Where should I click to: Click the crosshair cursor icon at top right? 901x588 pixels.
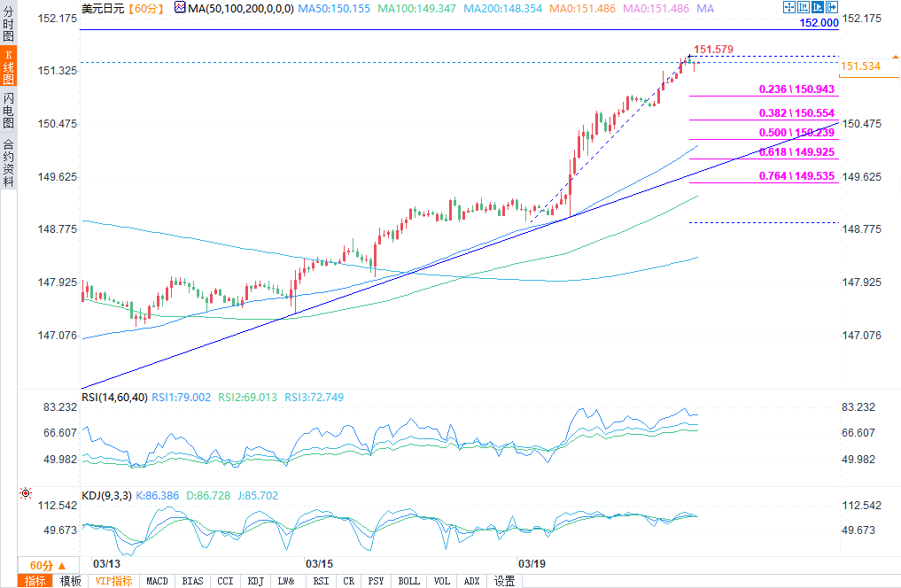point(789,7)
